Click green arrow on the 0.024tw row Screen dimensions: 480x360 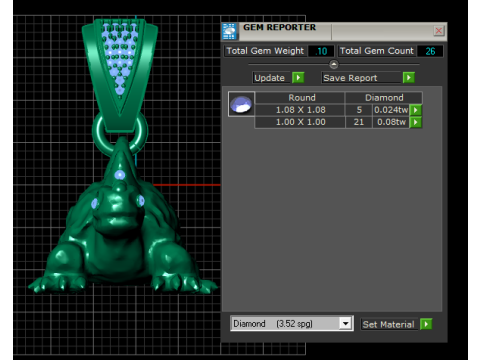pos(416,110)
